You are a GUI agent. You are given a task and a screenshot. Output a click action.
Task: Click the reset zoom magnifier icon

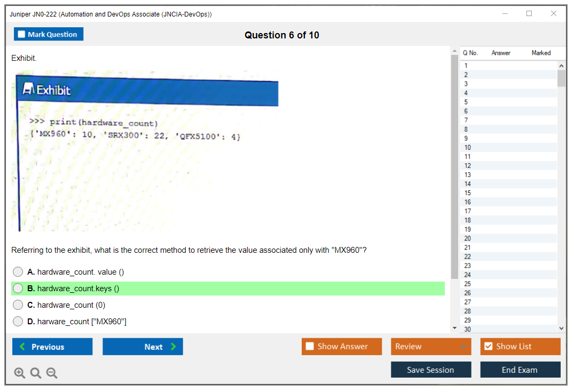[x=36, y=373]
